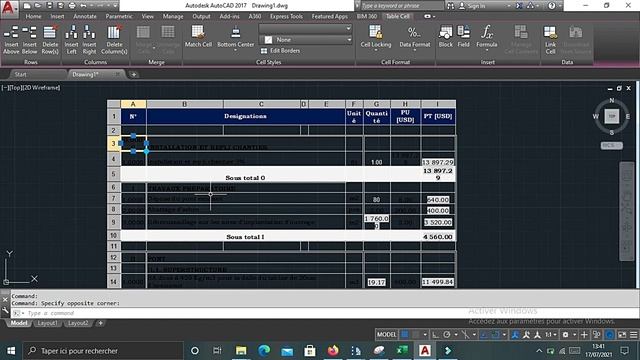Viewport: 640px width, 360px height.
Task: Open the Home ribbon tab
Action: [x=33, y=16]
